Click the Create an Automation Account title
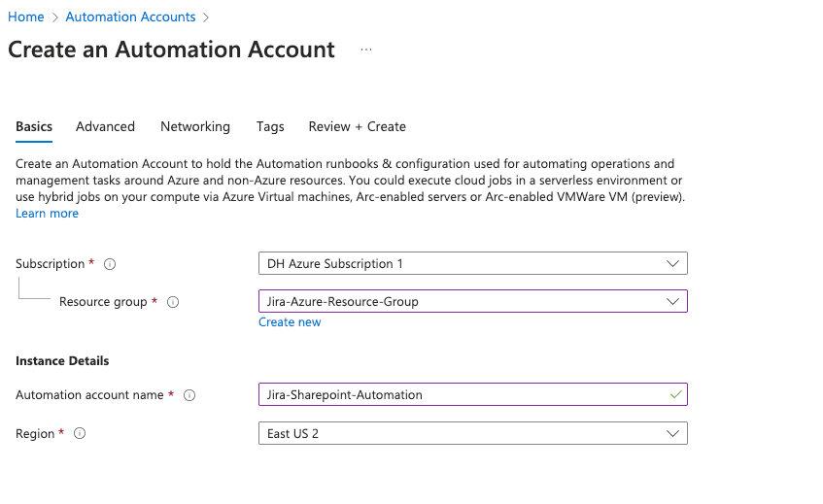The width and height of the screenshot is (823, 504). coord(171,50)
